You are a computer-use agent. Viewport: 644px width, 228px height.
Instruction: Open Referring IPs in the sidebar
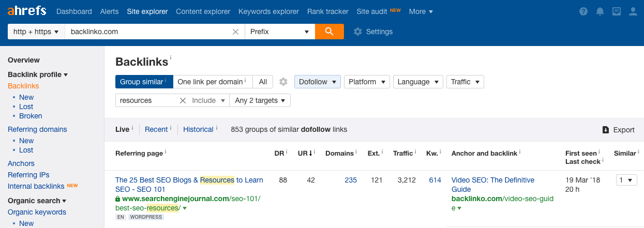pos(28,175)
